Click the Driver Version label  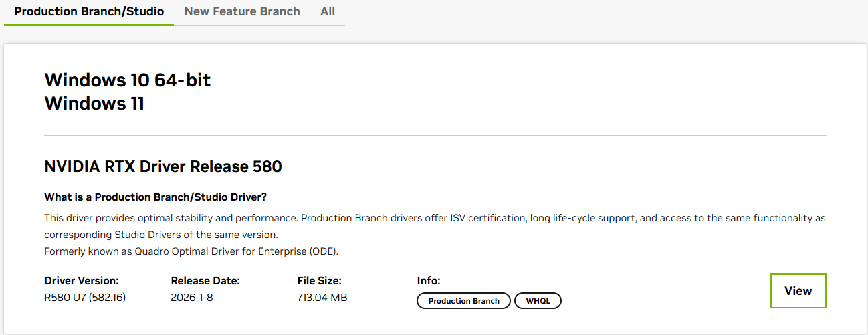coord(82,281)
